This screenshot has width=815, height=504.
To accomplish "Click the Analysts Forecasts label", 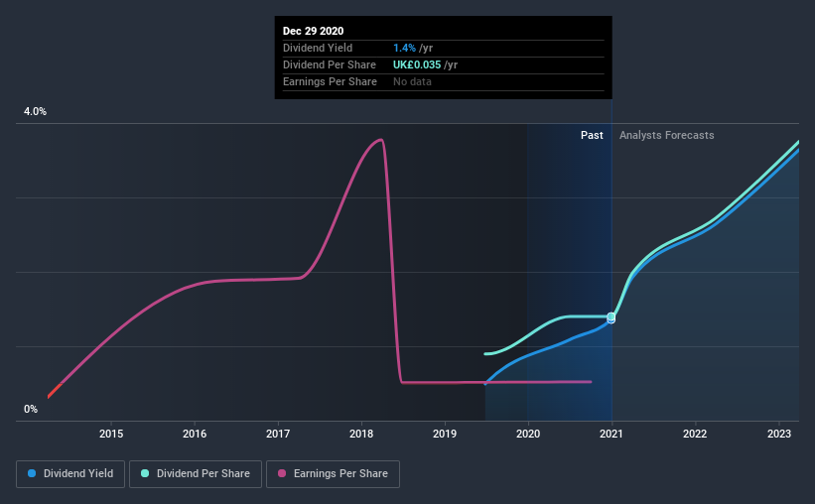I will pos(667,135).
